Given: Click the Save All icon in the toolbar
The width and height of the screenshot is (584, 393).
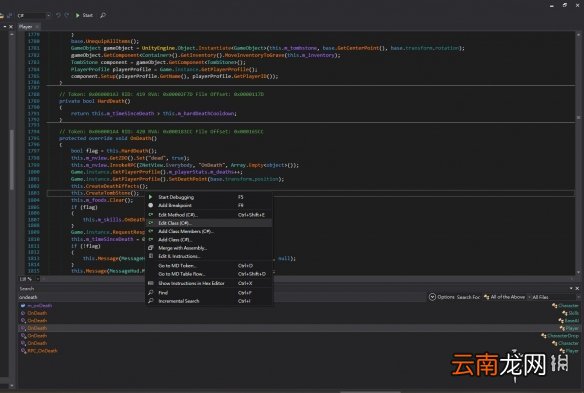Looking at the screenshot, I should 10,15.
